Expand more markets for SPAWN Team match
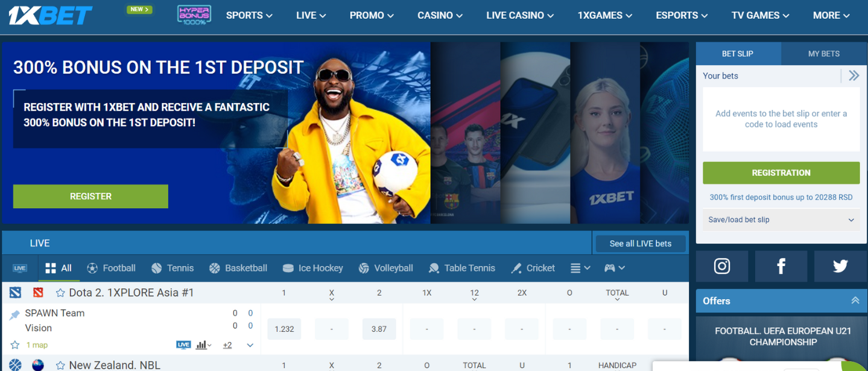 250,345
